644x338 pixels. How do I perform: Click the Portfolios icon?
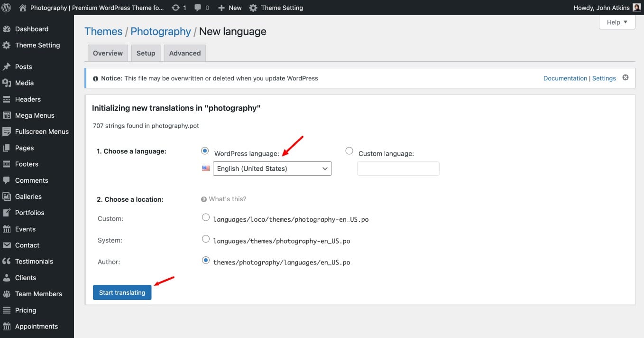pos(7,213)
